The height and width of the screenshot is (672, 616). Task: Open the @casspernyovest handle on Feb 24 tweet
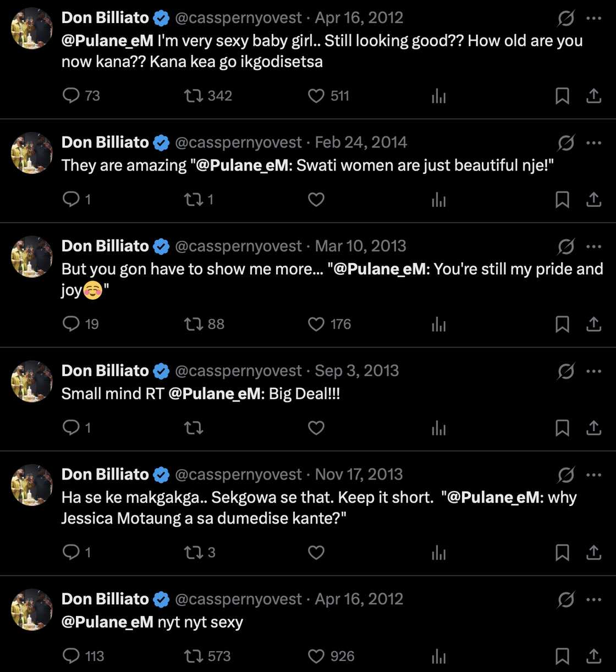238,142
